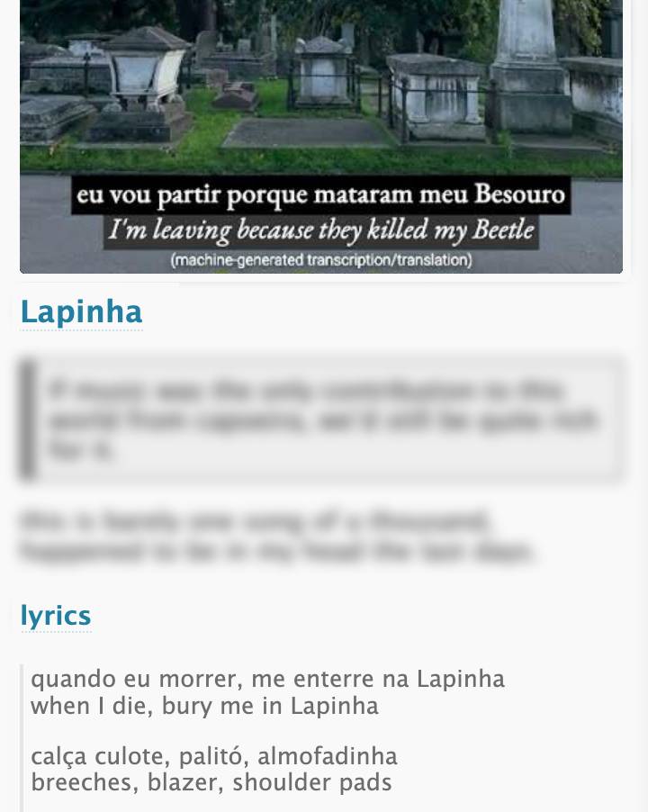The height and width of the screenshot is (812, 648).
Task: Click the vertical bar beside the lyrics
Action: coord(22,738)
